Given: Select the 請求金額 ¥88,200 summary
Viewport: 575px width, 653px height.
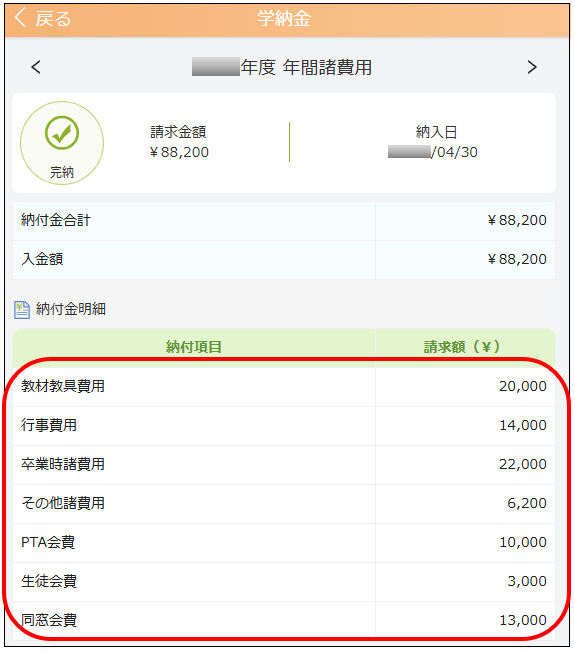Looking at the screenshot, I should coord(179,142).
